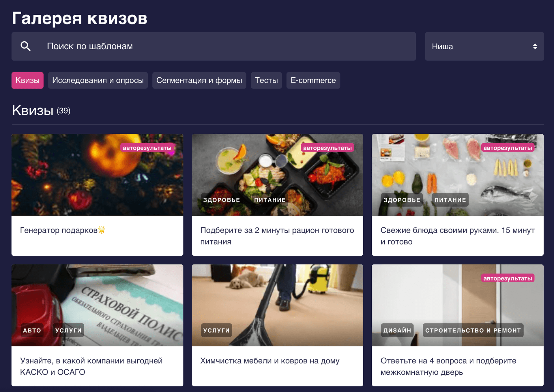Image resolution: width=554 pixels, height=392 pixels.
Task: Open Химчистка мебели и ковров title link
Action: 269,361
